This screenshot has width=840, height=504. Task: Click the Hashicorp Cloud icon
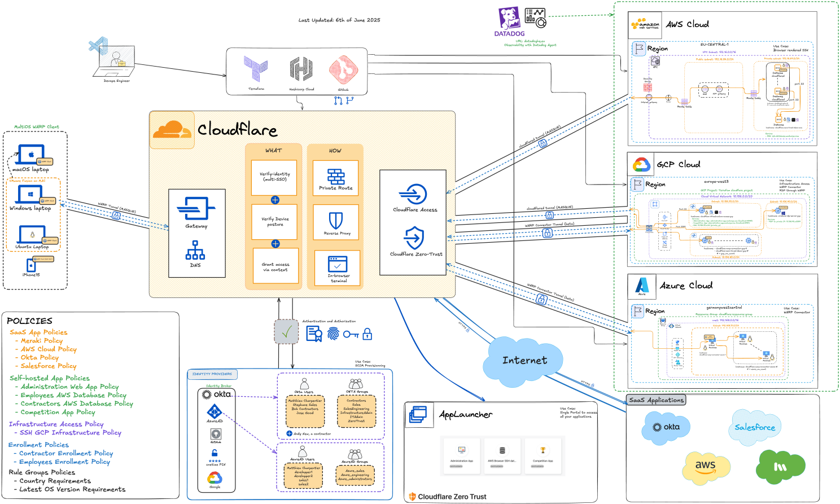(x=301, y=69)
